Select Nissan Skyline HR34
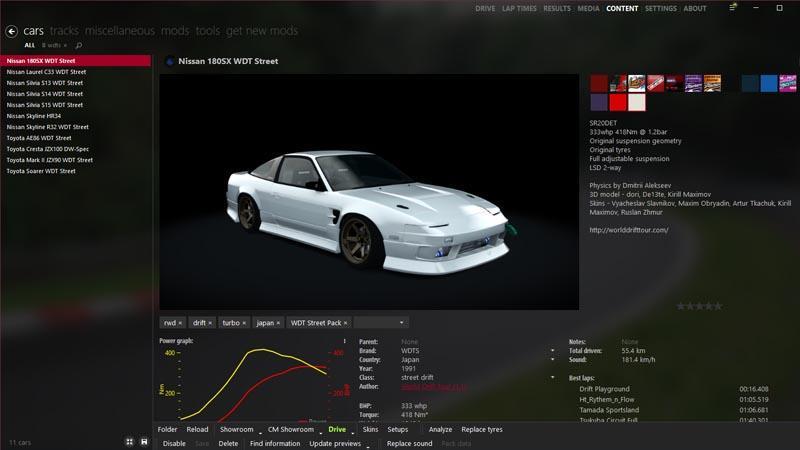800x450 pixels. 76,116
